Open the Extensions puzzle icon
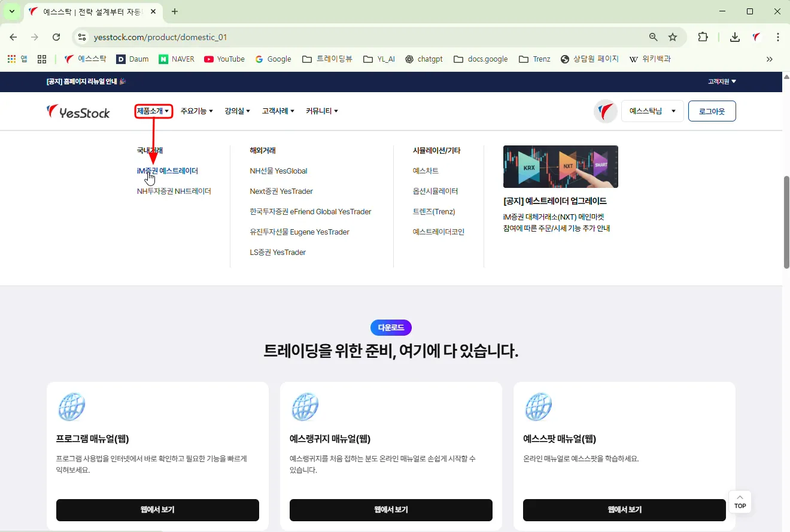The width and height of the screenshot is (790, 532). click(703, 37)
